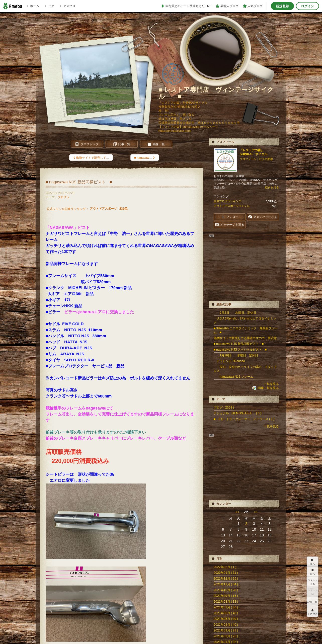Open the CHORUS REGGISELLA box photo
Image resolution: width=322 pixels, height=644 pixels.
click(x=96, y=604)
